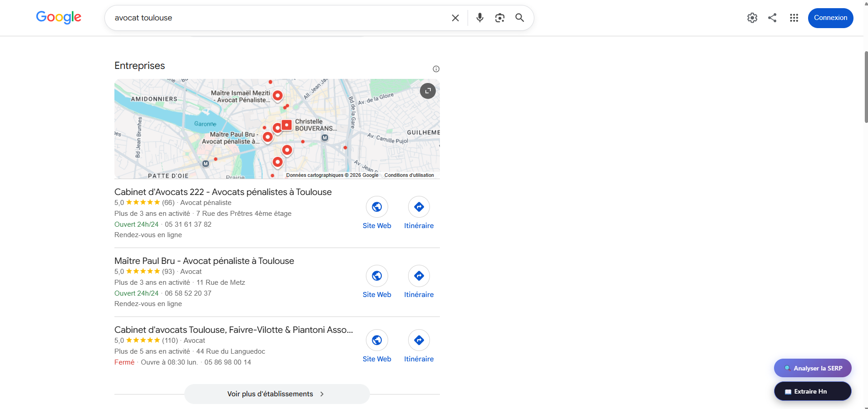Click phone number 05 31 61 37 82
Viewport: 868px width, 409px height.
pyautogui.click(x=188, y=224)
